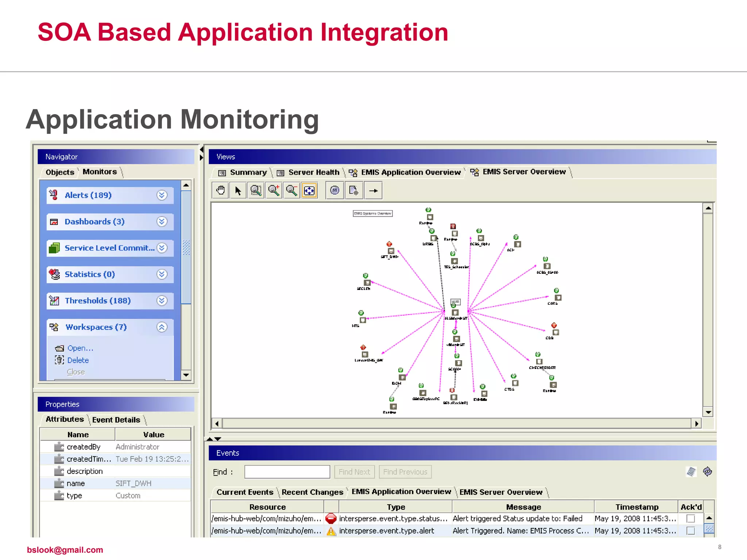This screenshot has width=747, height=560.
Task: Click the refresh icon in Events panel
Action: click(x=708, y=471)
